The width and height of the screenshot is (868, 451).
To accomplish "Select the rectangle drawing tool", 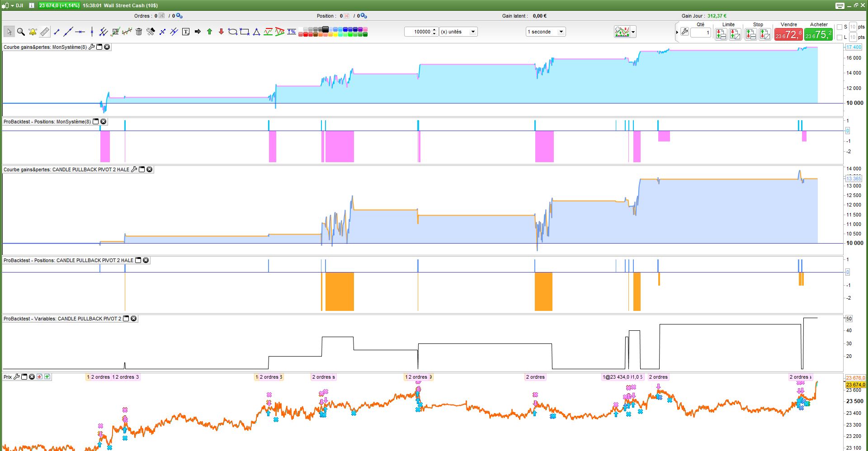I will [x=245, y=32].
